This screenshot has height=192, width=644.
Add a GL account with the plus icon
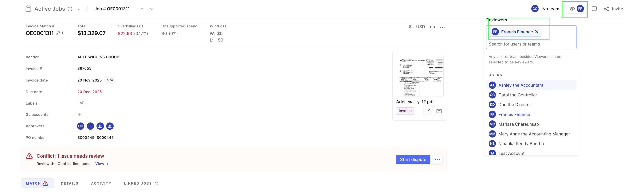coord(80,114)
